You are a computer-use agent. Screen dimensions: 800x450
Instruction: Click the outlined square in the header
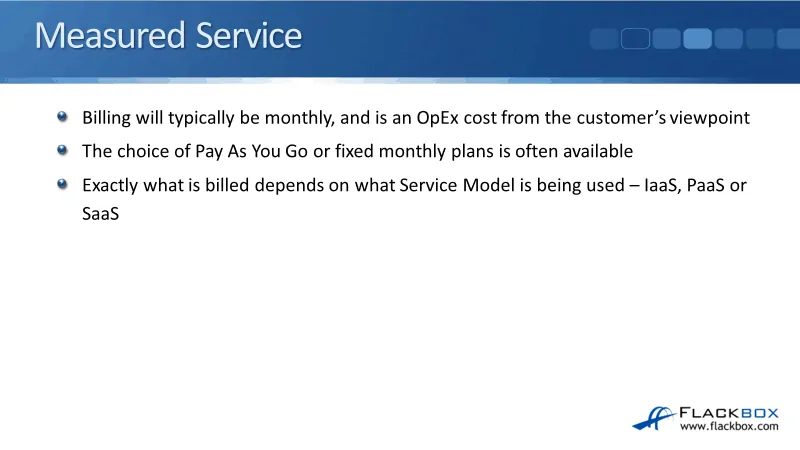click(x=635, y=39)
